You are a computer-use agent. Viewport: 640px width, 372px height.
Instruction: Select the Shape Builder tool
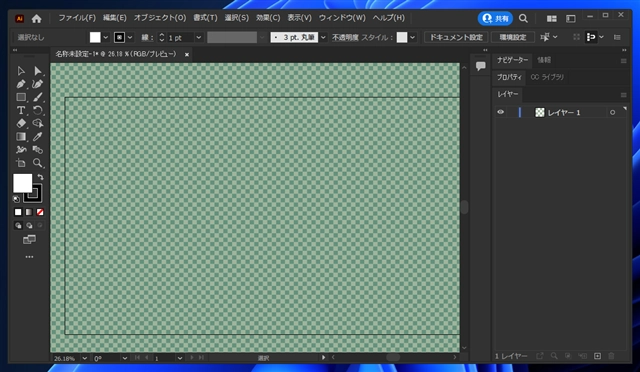38,123
